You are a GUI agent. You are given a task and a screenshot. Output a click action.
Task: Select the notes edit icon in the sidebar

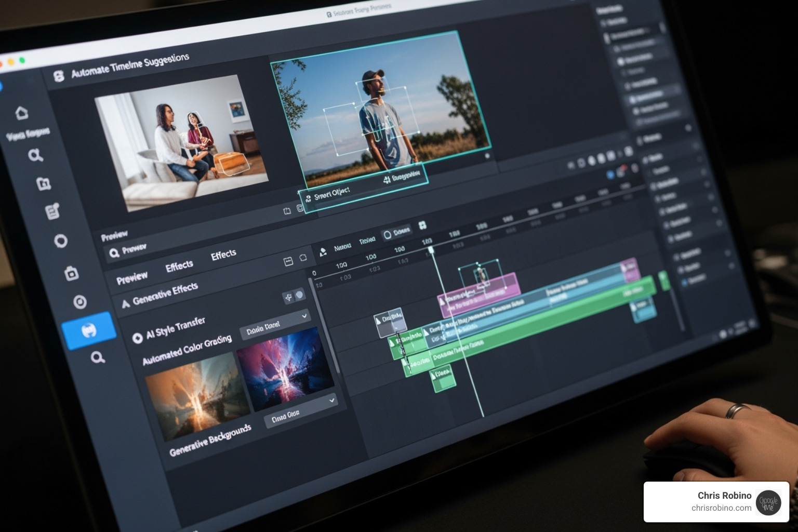[x=52, y=211]
